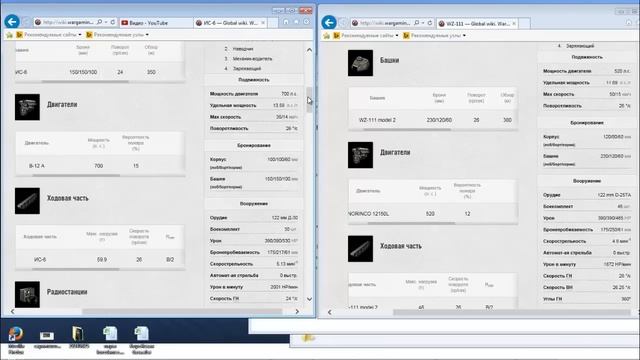Click the home icon in the left browser window
Screen dimensions: 640x360
[286, 22]
